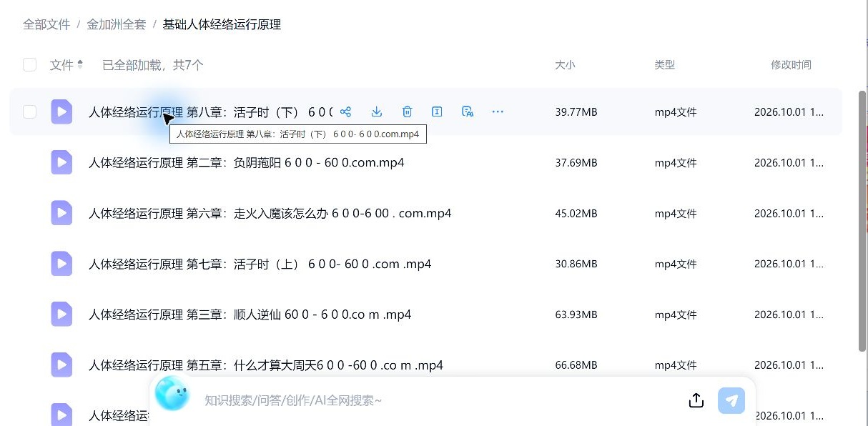
Task: Click the 类型 column header
Action: pyautogui.click(x=664, y=65)
